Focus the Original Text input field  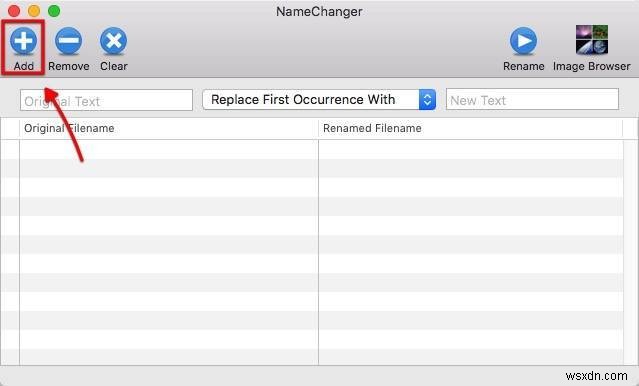point(106,100)
